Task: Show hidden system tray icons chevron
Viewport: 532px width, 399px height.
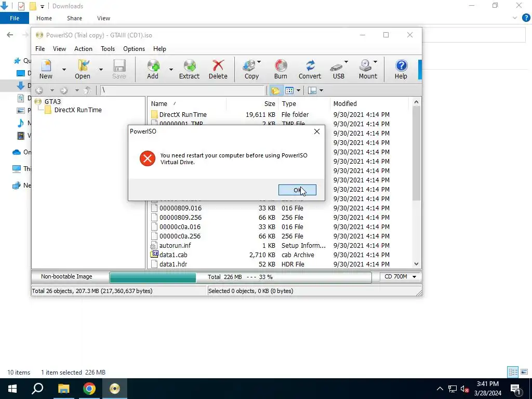Action: [x=440, y=389]
